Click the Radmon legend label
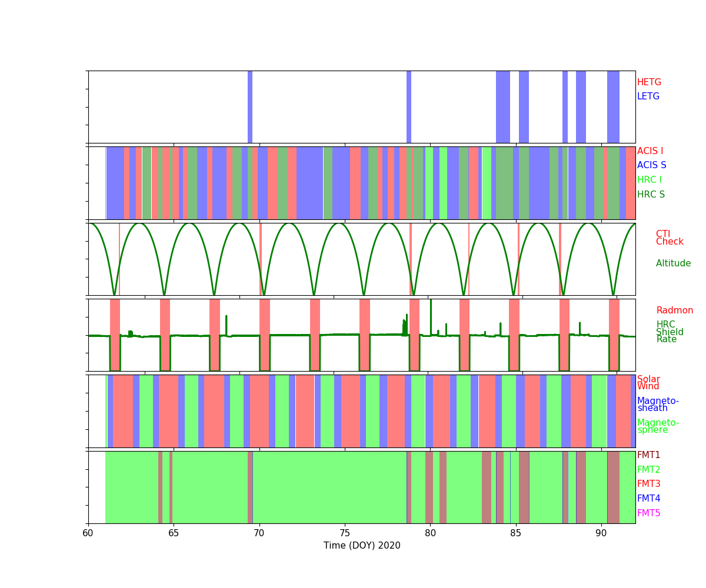This screenshot has height=588, width=706. (674, 310)
